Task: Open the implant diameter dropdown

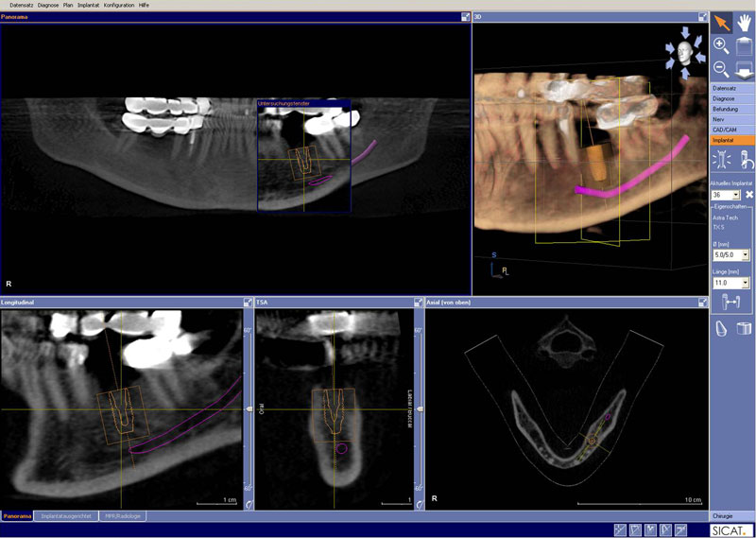Action: [x=746, y=255]
